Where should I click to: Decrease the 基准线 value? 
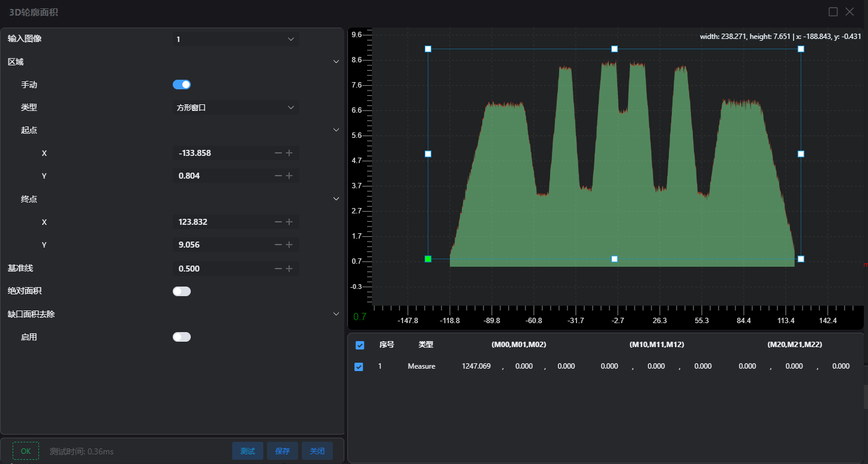click(278, 269)
